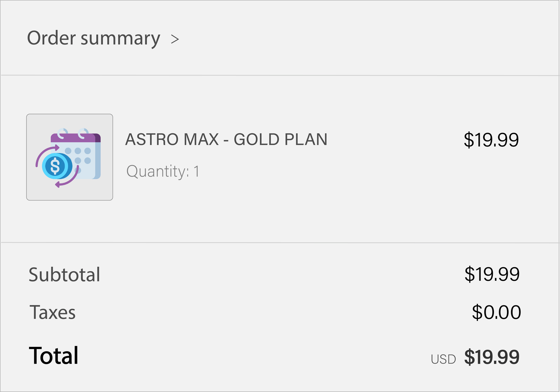Click the bold Total label

click(54, 355)
